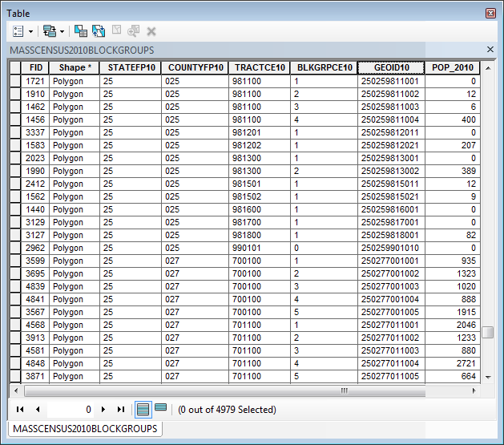Click the POP_2010 cell value 2046

(453, 325)
